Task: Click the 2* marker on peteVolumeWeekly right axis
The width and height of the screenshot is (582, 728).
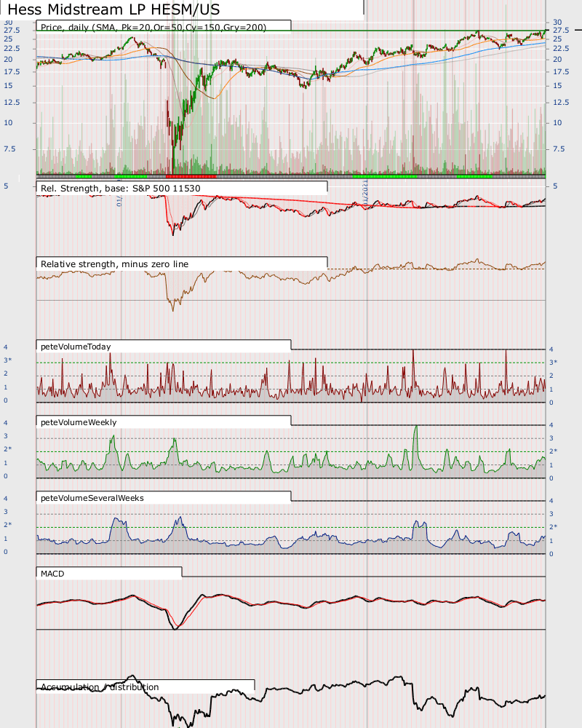Action: pos(553,451)
